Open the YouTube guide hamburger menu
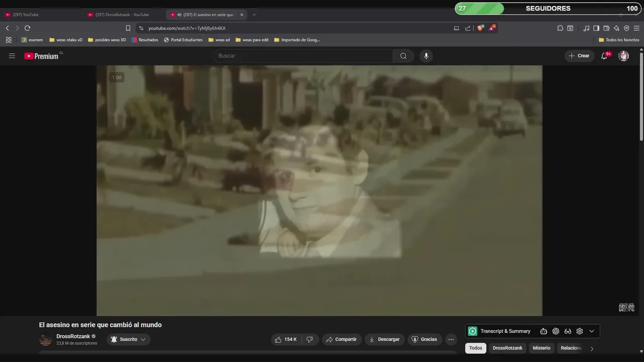The image size is (644, 362). tap(12, 56)
